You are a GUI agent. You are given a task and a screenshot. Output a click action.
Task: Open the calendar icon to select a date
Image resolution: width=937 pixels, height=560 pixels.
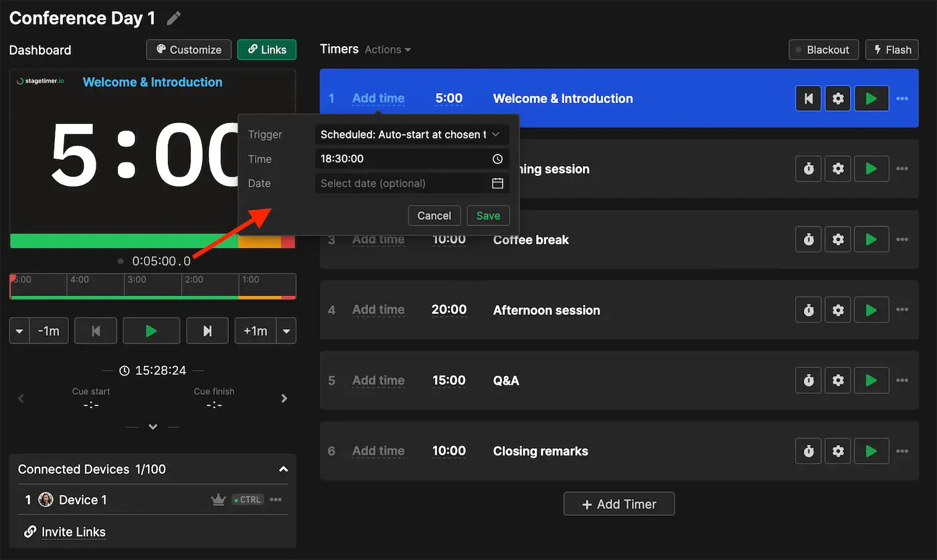click(497, 183)
